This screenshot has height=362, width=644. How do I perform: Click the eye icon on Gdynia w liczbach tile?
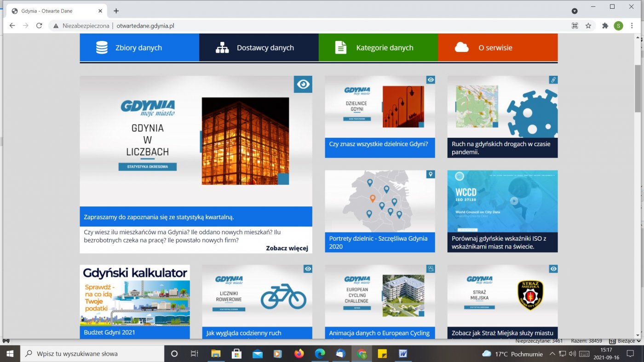[303, 85]
